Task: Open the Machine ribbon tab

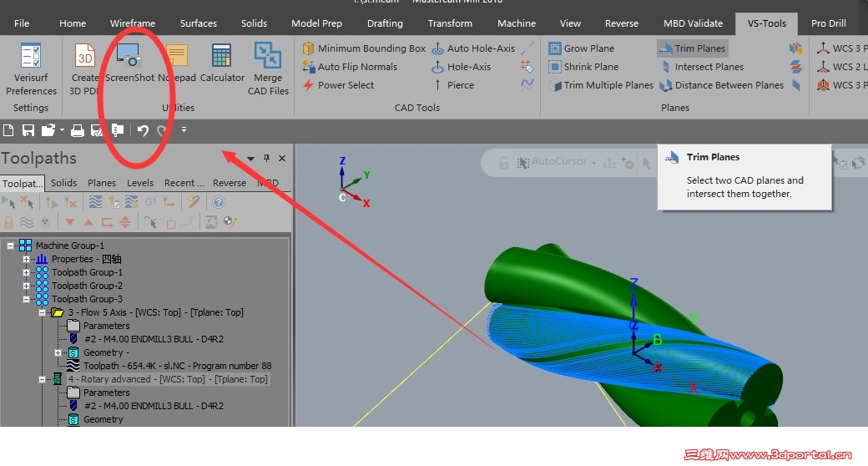Action: [x=517, y=23]
